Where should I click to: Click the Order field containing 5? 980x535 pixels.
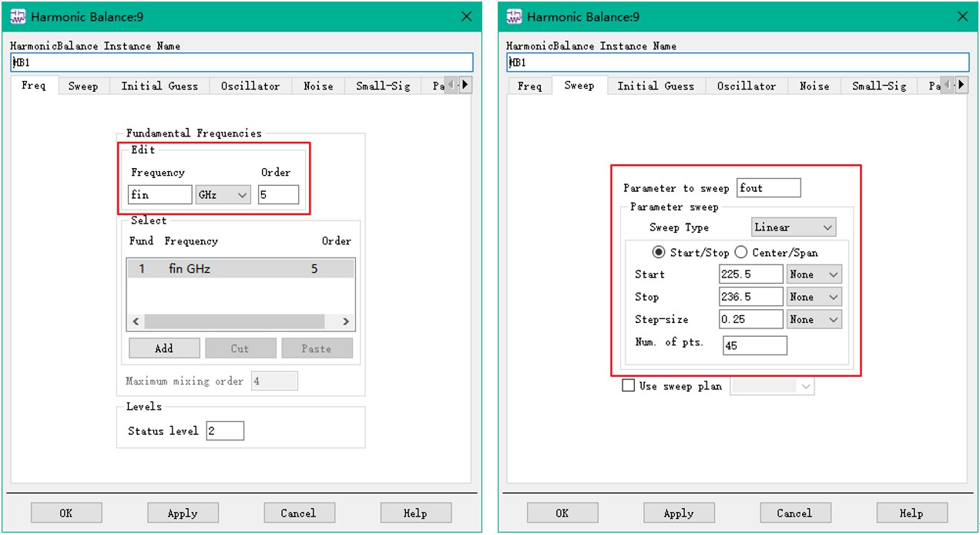click(278, 195)
